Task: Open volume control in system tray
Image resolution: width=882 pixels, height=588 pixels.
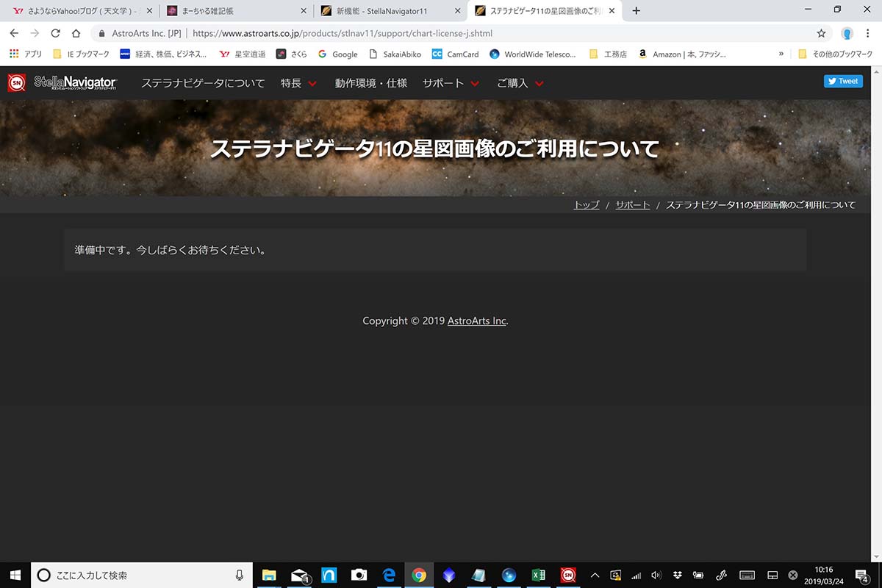Action: 657,575
